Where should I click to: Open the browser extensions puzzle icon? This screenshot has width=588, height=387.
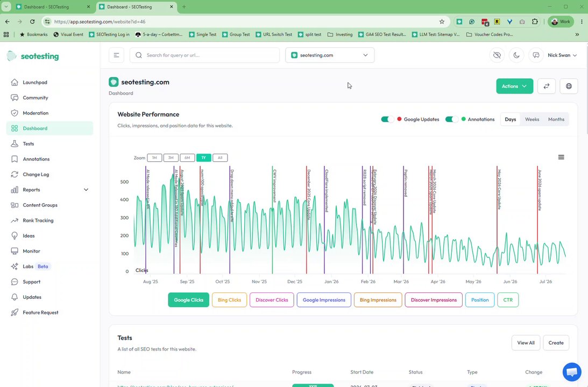point(535,21)
